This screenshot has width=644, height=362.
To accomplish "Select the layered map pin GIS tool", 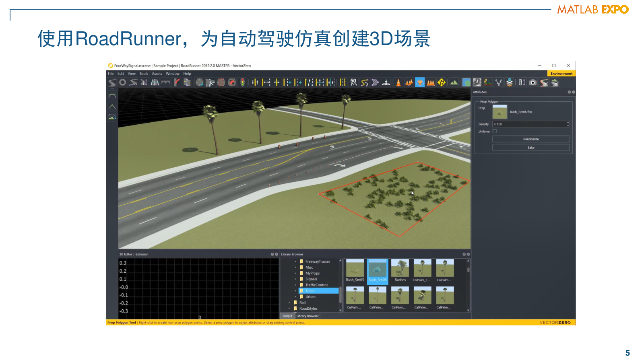I will [510, 82].
